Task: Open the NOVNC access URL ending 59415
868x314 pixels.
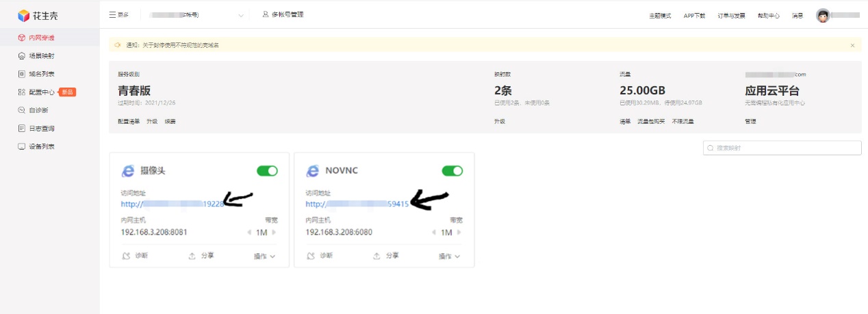Action: [357, 204]
